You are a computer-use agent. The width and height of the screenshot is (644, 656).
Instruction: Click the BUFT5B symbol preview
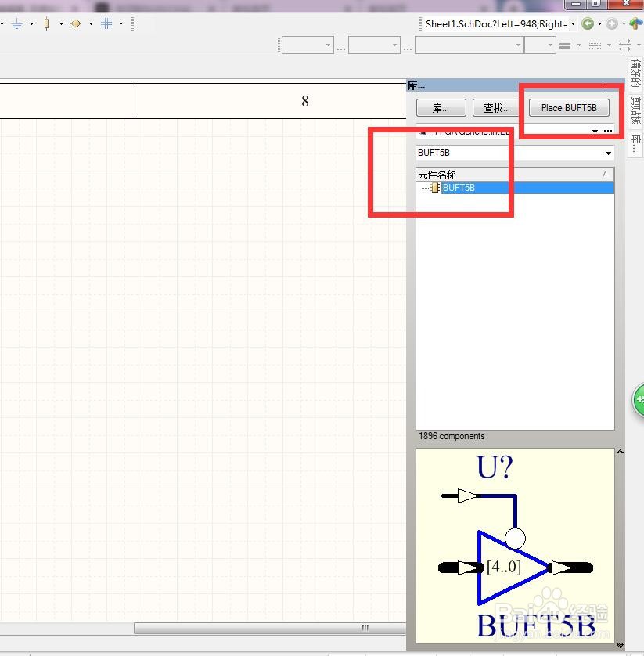click(x=515, y=546)
